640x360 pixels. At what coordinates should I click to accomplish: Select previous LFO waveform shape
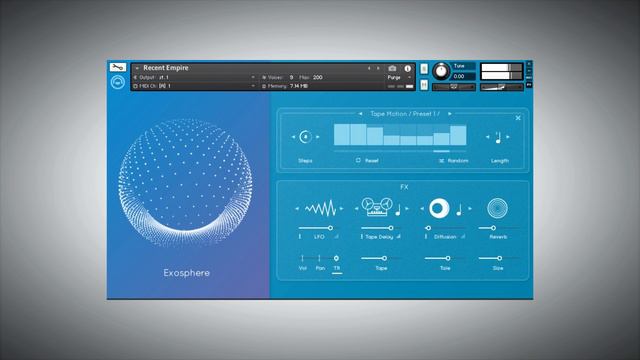[x=297, y=209]
